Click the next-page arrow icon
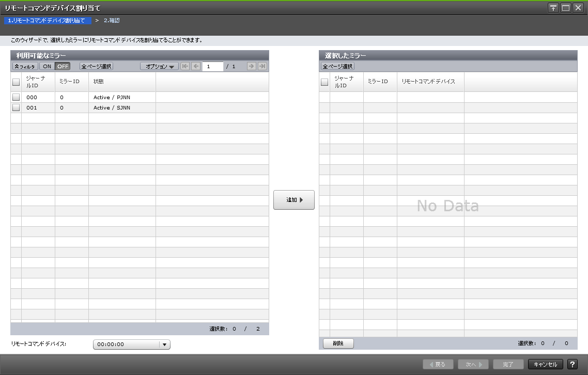 tap(252, 66)
